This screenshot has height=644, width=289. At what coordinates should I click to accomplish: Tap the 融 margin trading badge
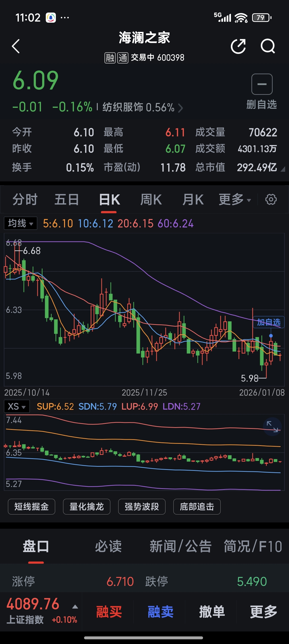point(110,58)
